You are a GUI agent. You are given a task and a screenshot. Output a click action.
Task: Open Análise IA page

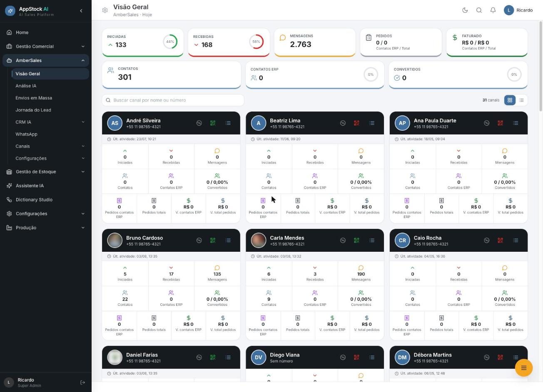[x=50, y=86]
